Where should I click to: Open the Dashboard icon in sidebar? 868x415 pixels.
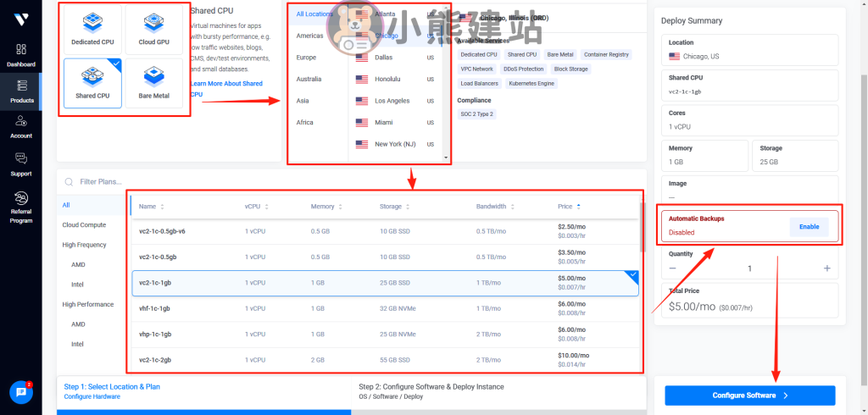click(x=21, y=54)
